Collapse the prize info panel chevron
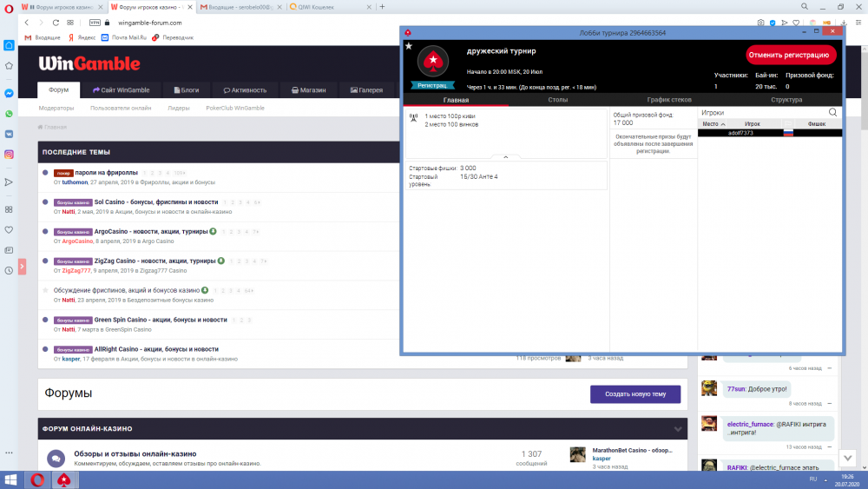 point(506,157)
